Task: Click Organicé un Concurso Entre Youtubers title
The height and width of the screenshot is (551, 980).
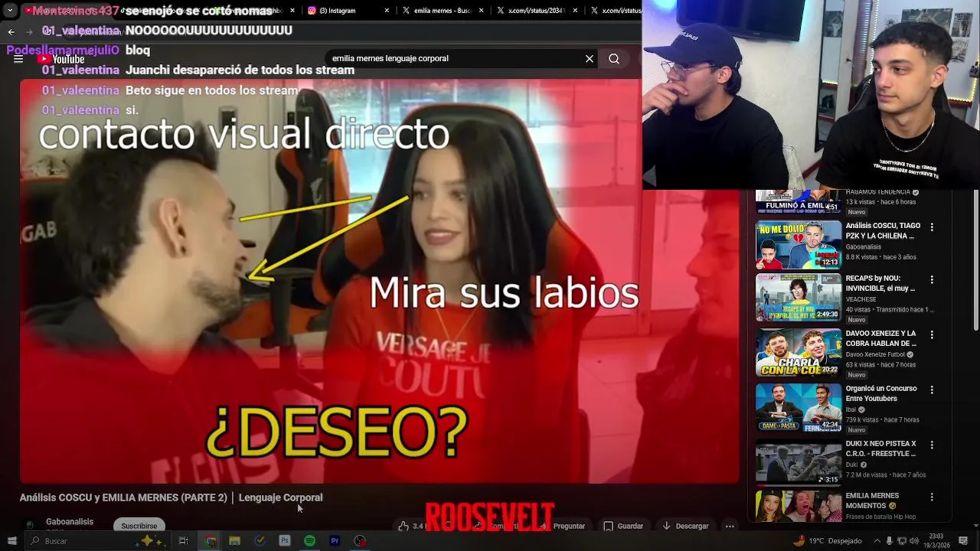Action: [881, 393]
